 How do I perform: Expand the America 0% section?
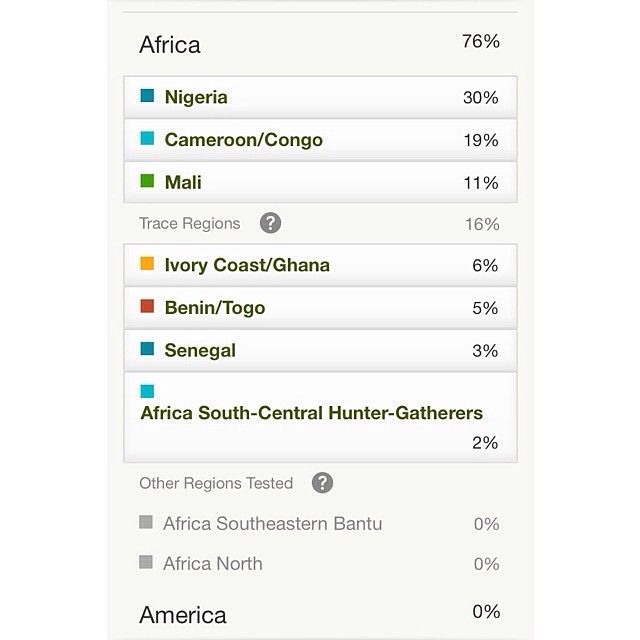click(320, 614)
